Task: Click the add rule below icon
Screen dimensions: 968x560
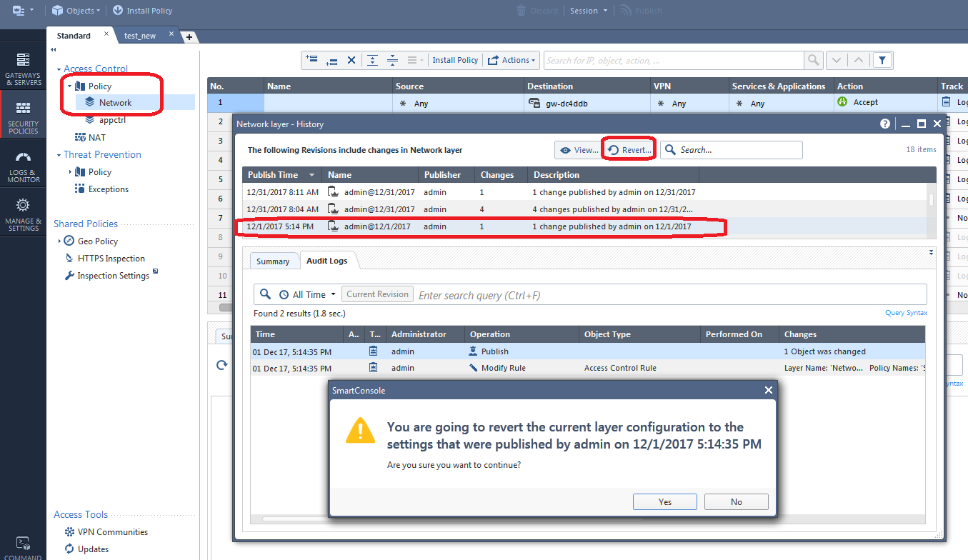Action: [x=331, y=60]
